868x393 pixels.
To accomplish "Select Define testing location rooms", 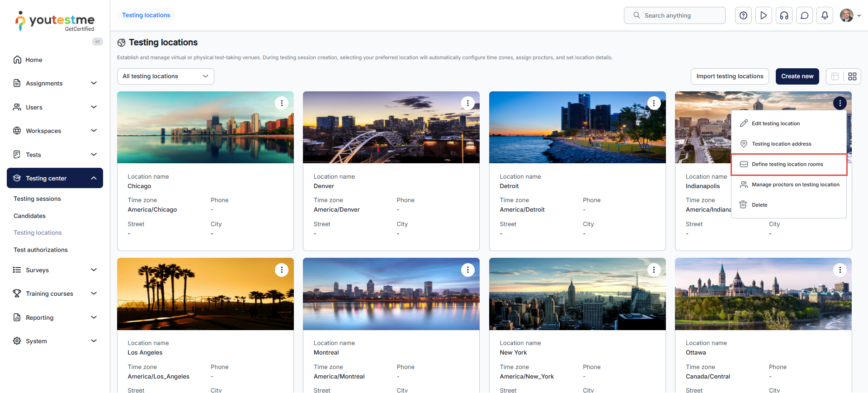I will pyautogui.click(x=787, y=164).
